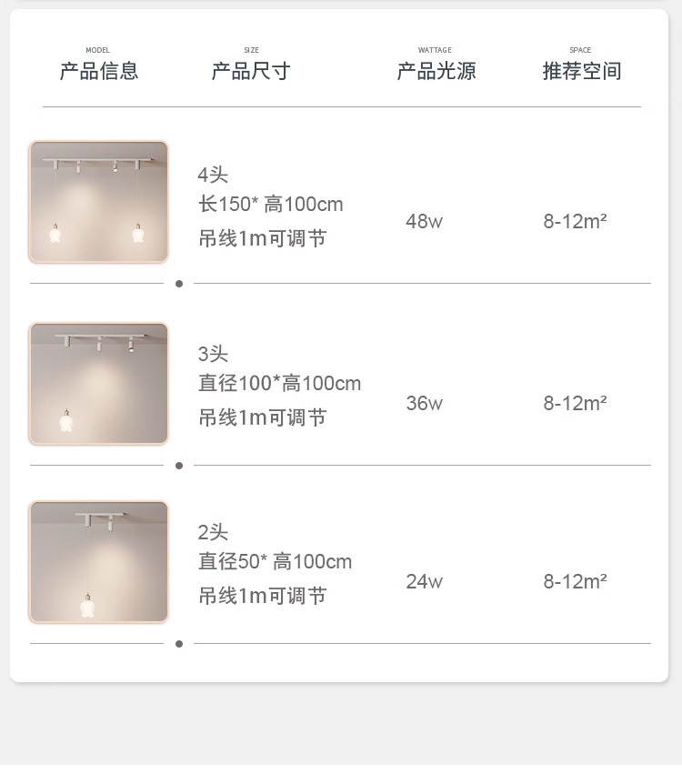Open the 3-head track light image
The image size is (682, 784).
pos(98,383)
